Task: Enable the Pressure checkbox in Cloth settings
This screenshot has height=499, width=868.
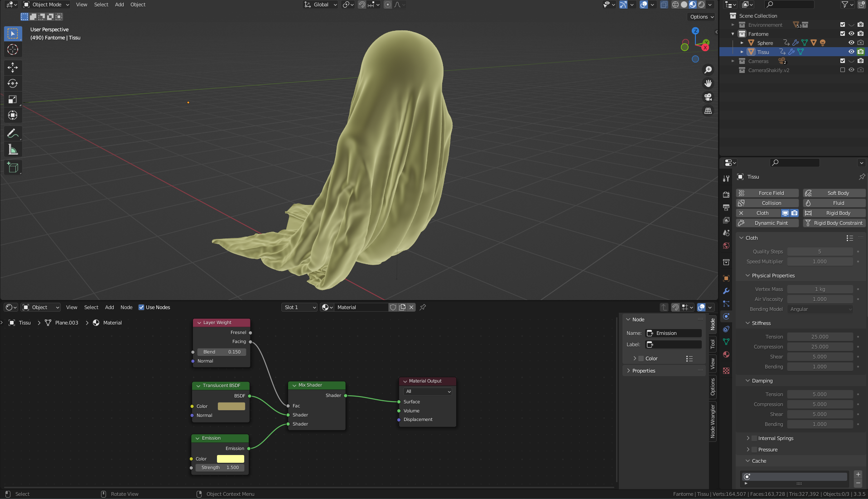Action: coord(754,450)
